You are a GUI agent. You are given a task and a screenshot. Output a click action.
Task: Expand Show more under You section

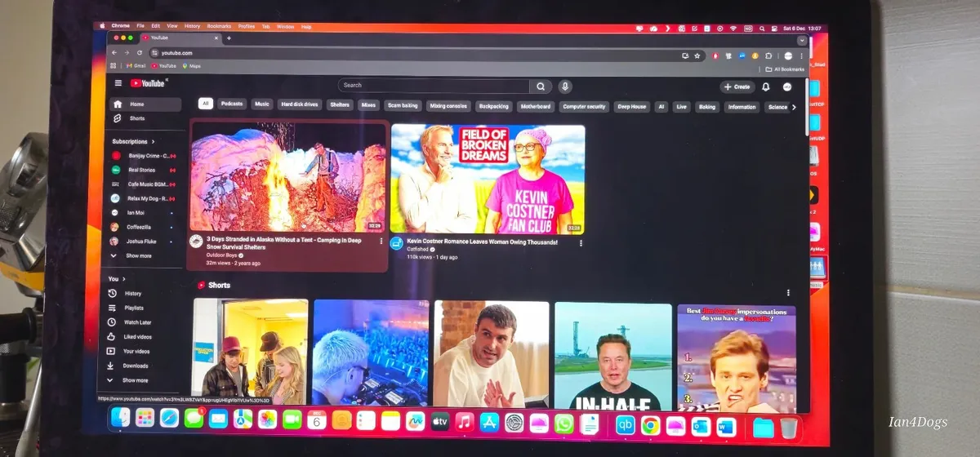tap(135, 380)
